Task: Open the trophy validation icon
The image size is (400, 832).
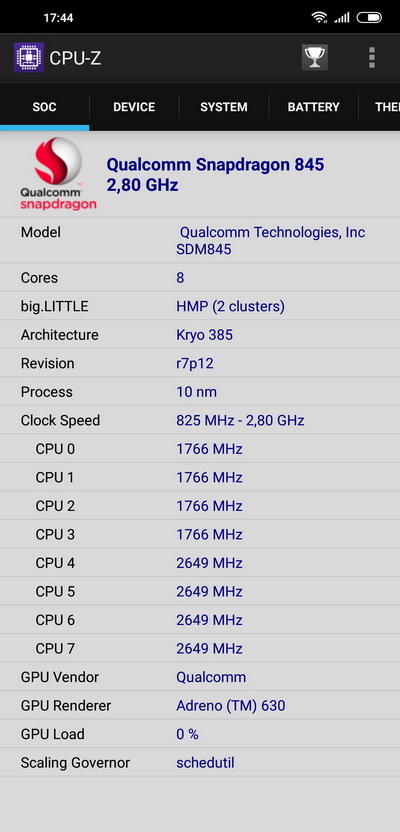Action: 315,57
